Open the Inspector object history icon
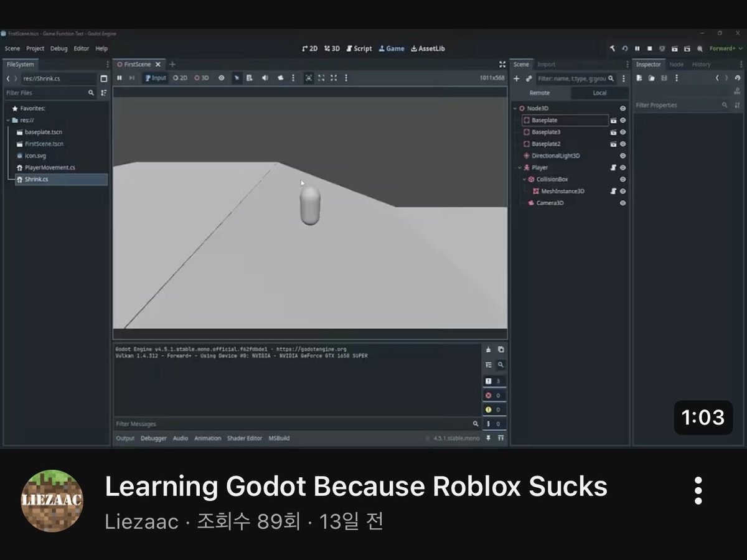The width and height of the screenshot is (747, 560). [x=738, y=78]
